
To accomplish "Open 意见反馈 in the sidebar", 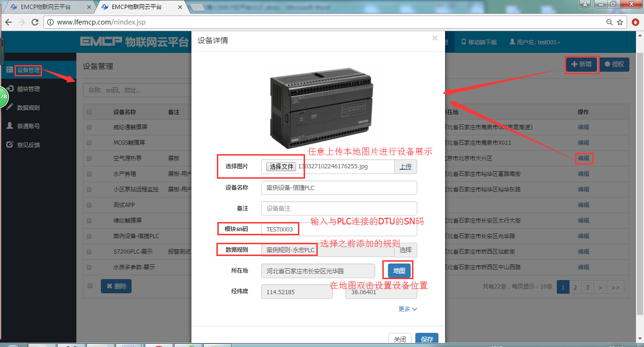I will [x=28, y=145].
